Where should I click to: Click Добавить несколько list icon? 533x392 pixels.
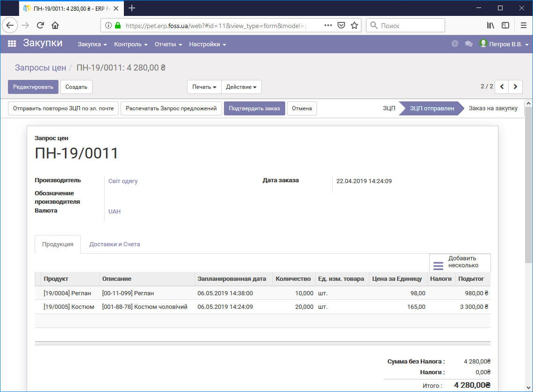point(438,266)
